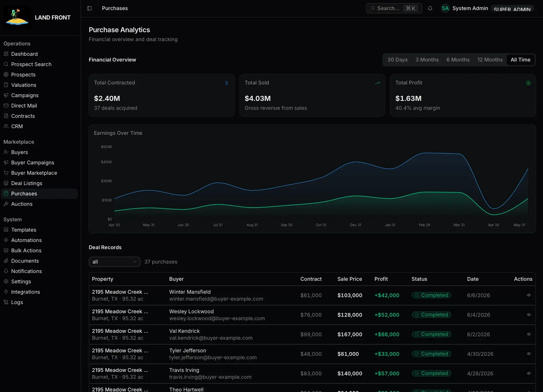543x392 pixels.
Task: Open Buyers page
Action: click(39, 152)
